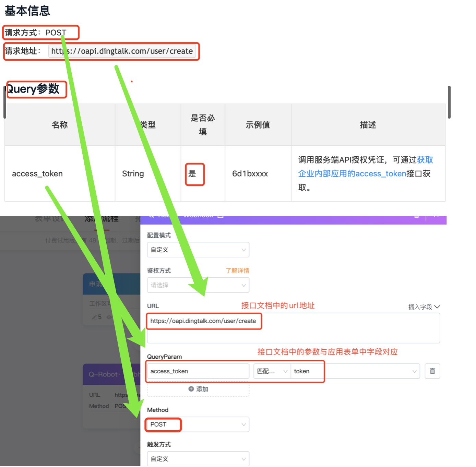Delete the access_token QueryParam row via trash icon
Screen dimensions: 476x467
[432, 371]
